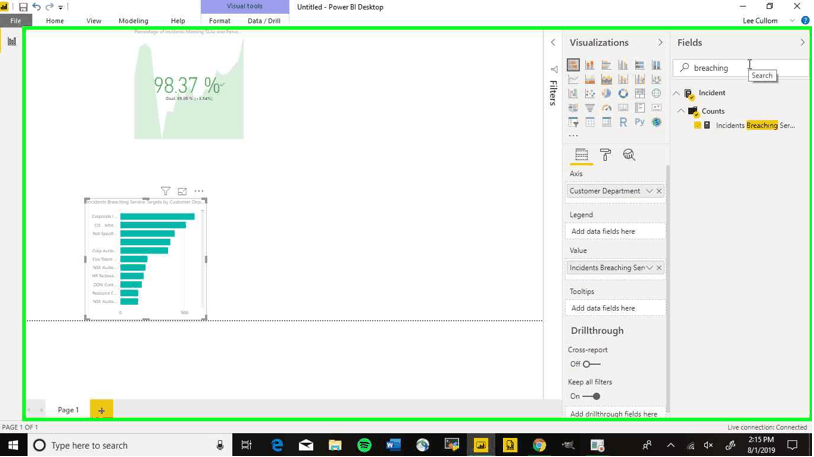Toggle the Cross-report drillthrough switch
The image size is (814, 457).
(x=591, y=364)
